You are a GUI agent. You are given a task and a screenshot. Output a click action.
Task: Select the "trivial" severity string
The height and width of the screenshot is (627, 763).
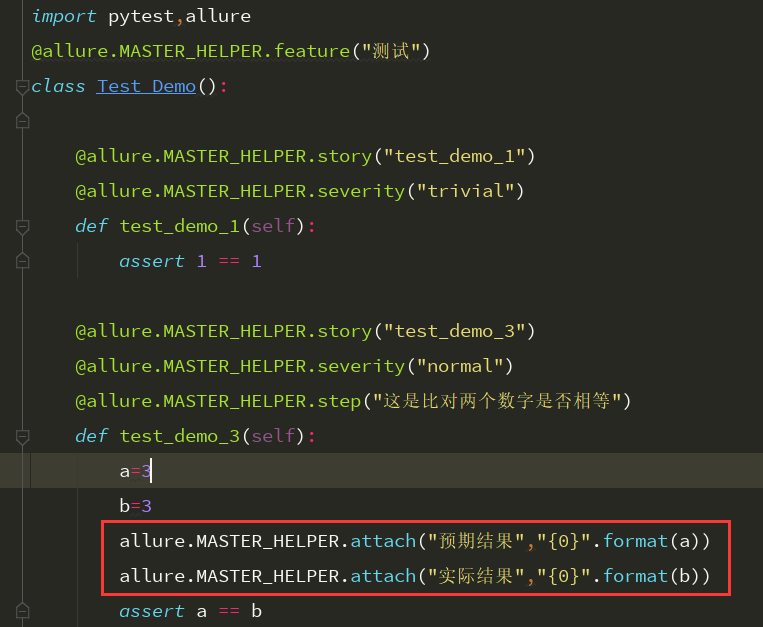(x=465, y=191)
